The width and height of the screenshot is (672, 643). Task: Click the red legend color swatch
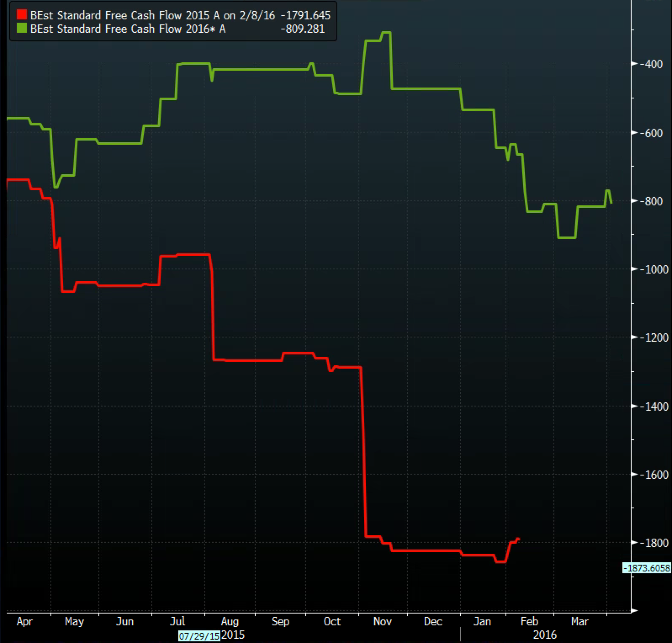coord(21,16)
